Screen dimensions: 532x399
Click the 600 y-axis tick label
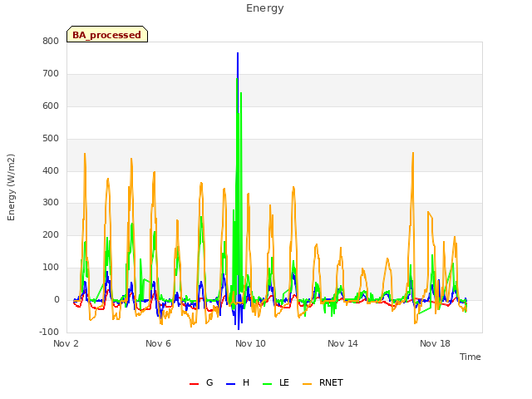[x=51, y=106]
